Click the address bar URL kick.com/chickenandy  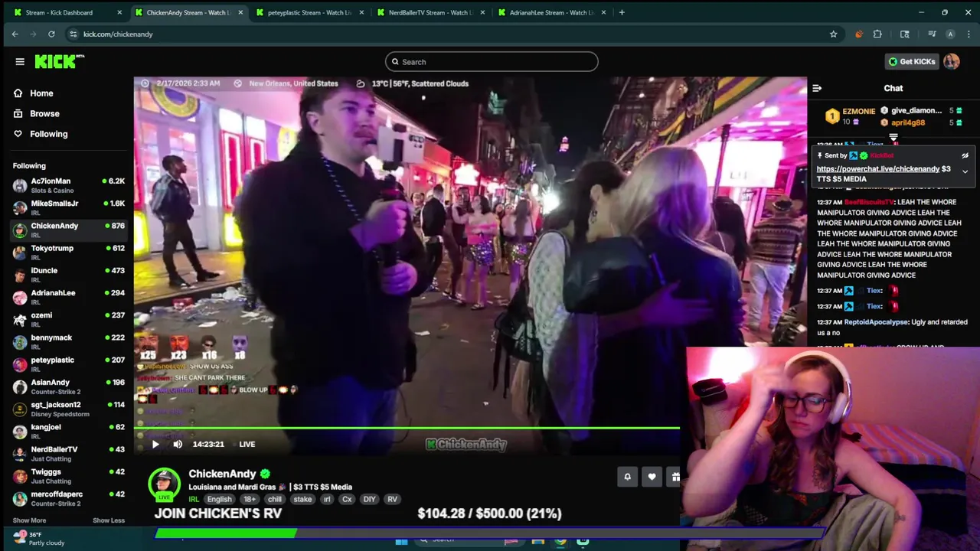pos(118,34)
